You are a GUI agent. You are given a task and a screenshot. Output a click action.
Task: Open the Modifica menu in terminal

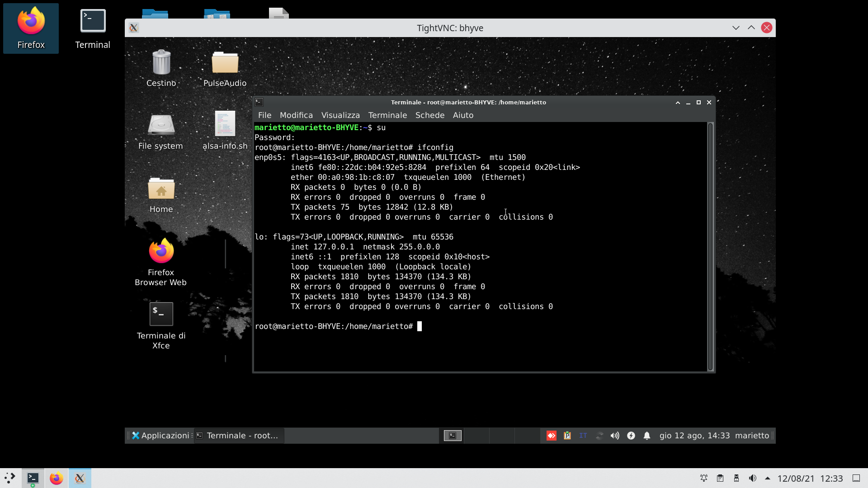pos(296,115)
